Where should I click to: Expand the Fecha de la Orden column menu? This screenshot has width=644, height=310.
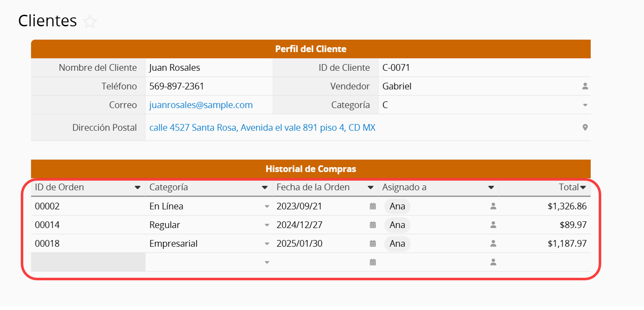click(x=370, y=187)
